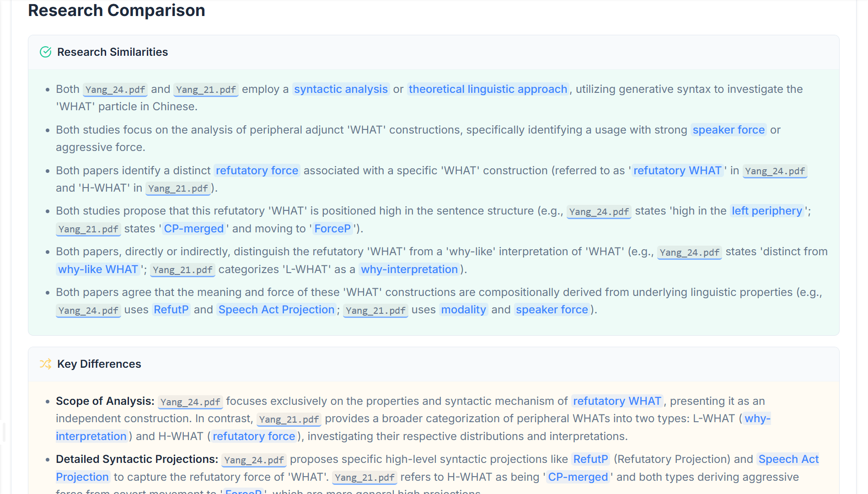Click 'Speech Act Projection' in Similarities
This screenshot has width=868, height=494.
[x=276, y=310]
